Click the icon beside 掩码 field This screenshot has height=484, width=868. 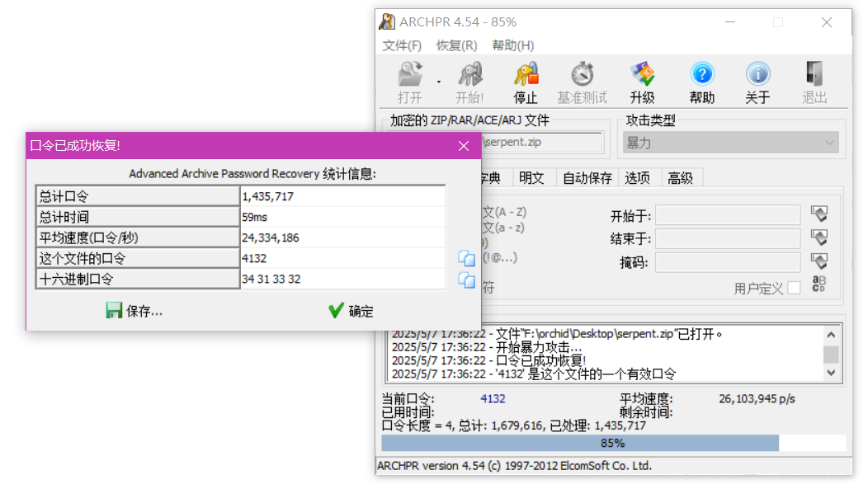(819, 261)
